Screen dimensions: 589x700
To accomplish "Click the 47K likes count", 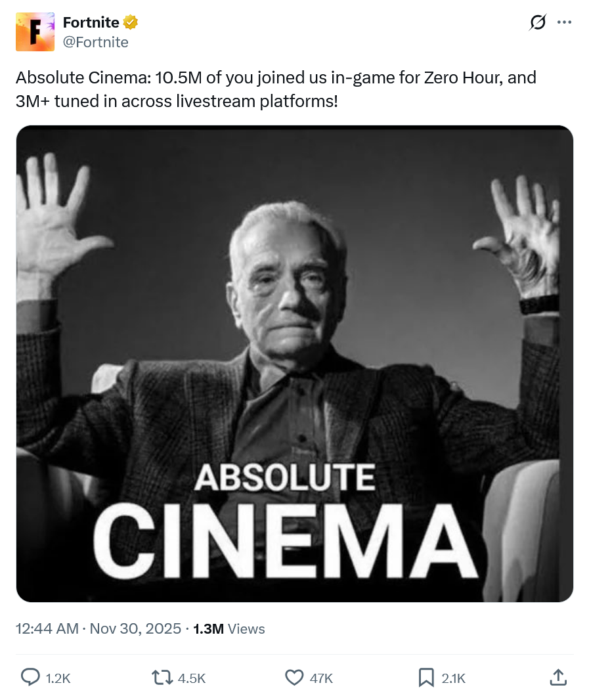I will [x=321, y=678].
